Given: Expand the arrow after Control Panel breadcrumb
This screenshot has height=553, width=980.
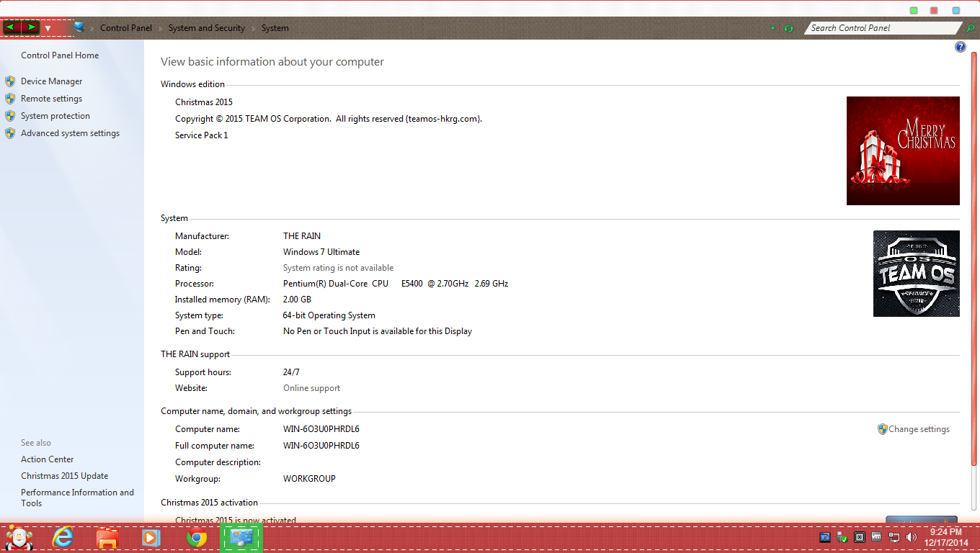Looking at the screenshot, I should [160, 28].
